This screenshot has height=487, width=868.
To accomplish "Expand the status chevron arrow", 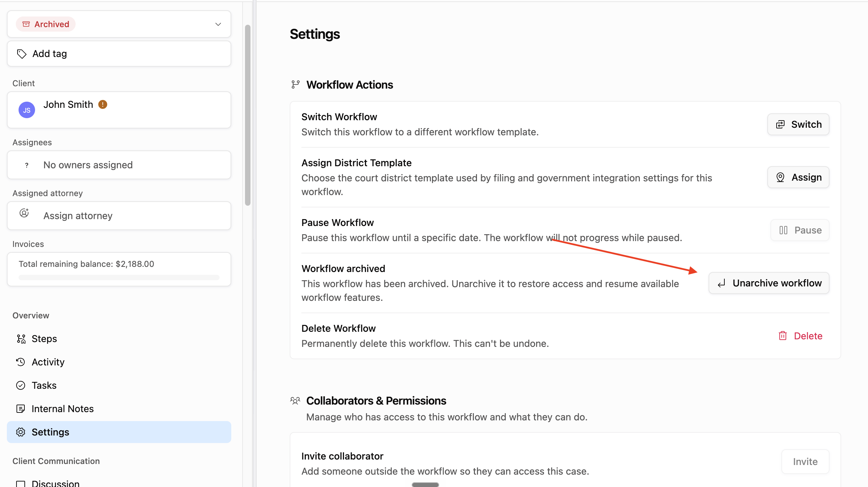I will click(x=218, y=24).
